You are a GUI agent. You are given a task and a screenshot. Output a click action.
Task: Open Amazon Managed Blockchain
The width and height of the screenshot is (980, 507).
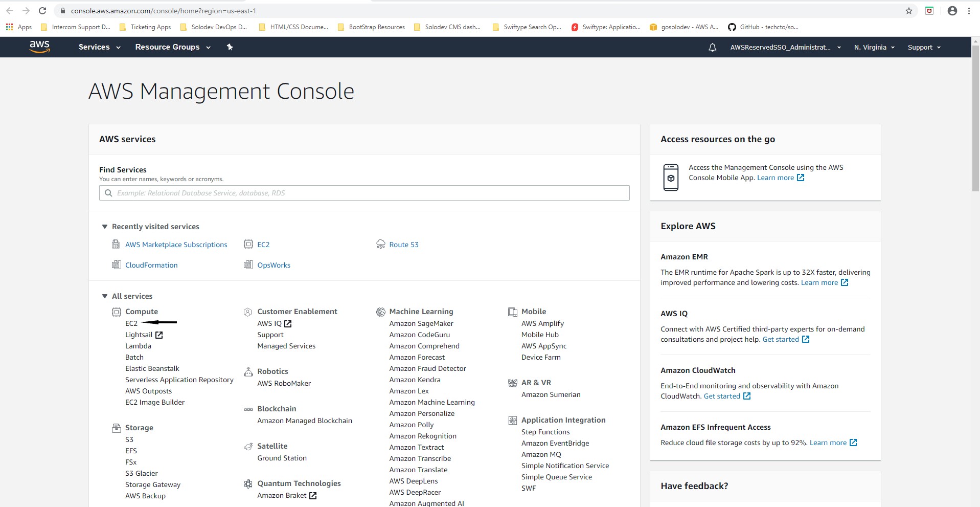305,421
